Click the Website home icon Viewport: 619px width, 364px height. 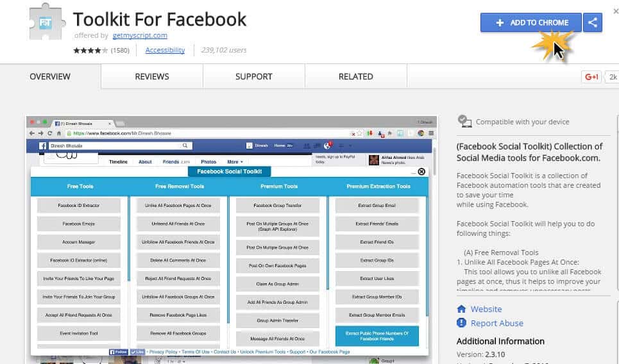[461, 309]
